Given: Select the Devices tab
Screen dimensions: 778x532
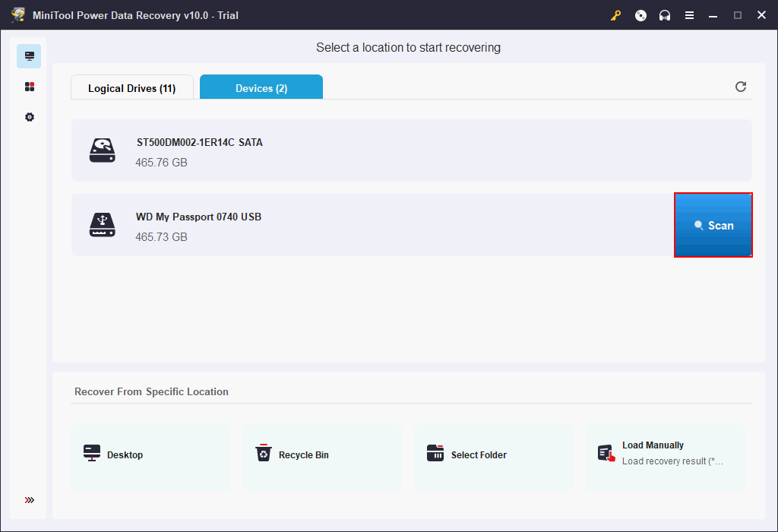Looking at the screenshot, I should pos(261,87).
